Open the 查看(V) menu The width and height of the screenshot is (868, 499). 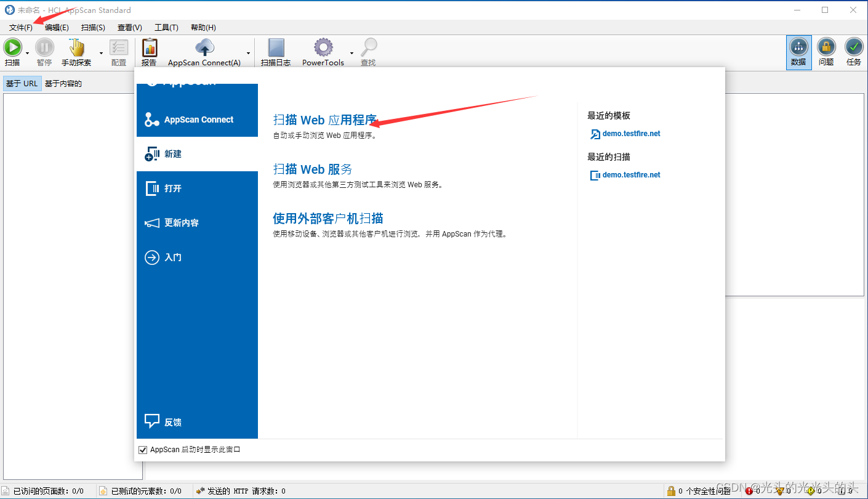pos(130,28)
